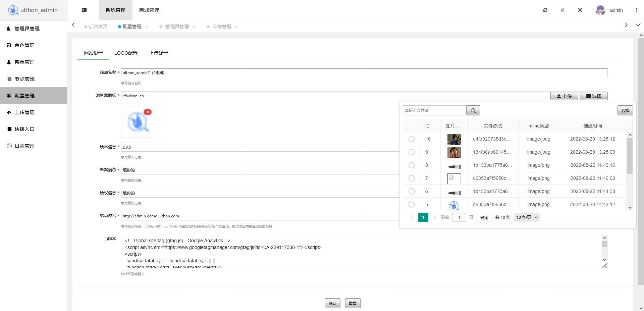Image resolution: width=644 pixels, height=311 pixels.
Task: Open the vertical dots more menu
Action: [x=637, y=10]
